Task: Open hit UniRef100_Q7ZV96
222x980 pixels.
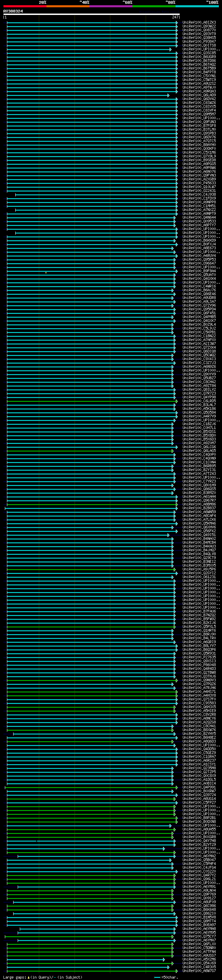Action: coord(199,306)
